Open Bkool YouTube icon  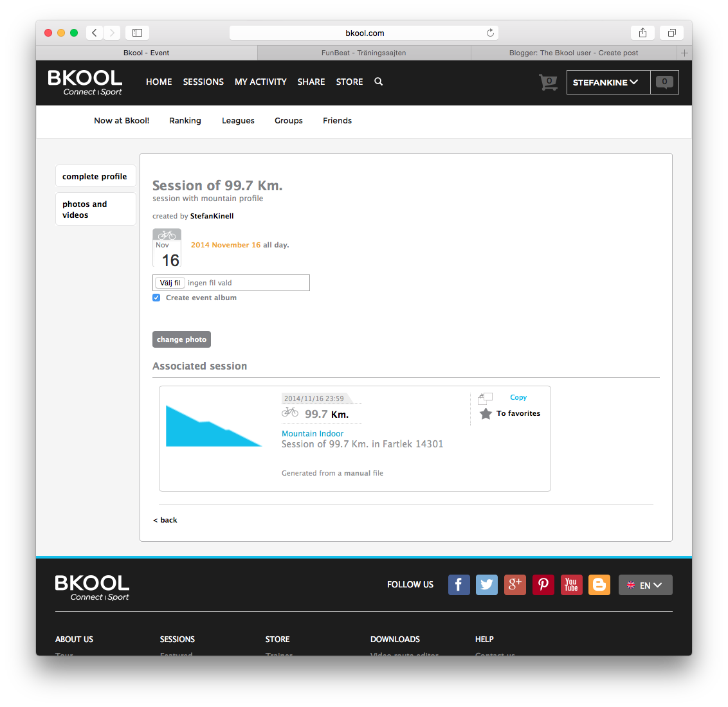click(x=572, y=584)
